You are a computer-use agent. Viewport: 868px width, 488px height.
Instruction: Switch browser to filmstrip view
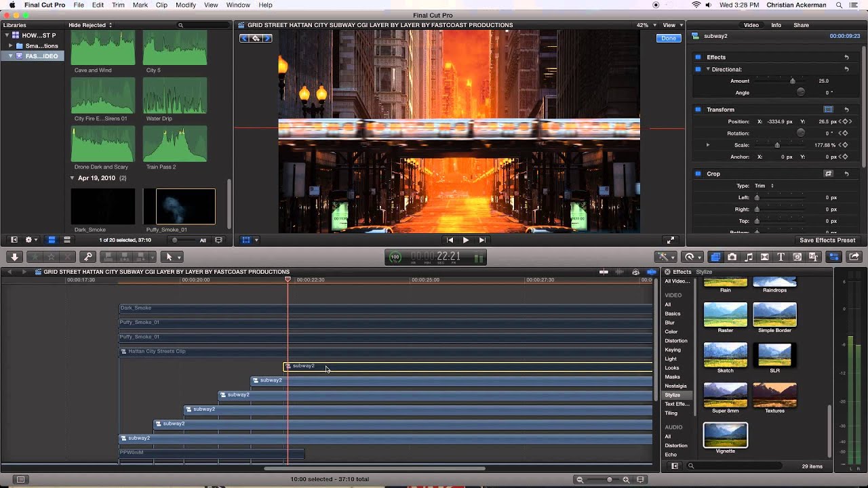(x=52, y=240)
